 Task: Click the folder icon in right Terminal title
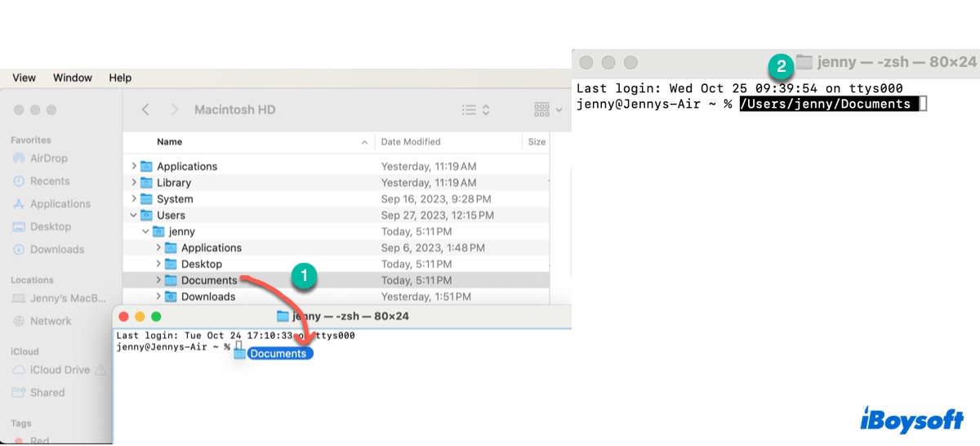pyautogui.click(x=805, y=62)
